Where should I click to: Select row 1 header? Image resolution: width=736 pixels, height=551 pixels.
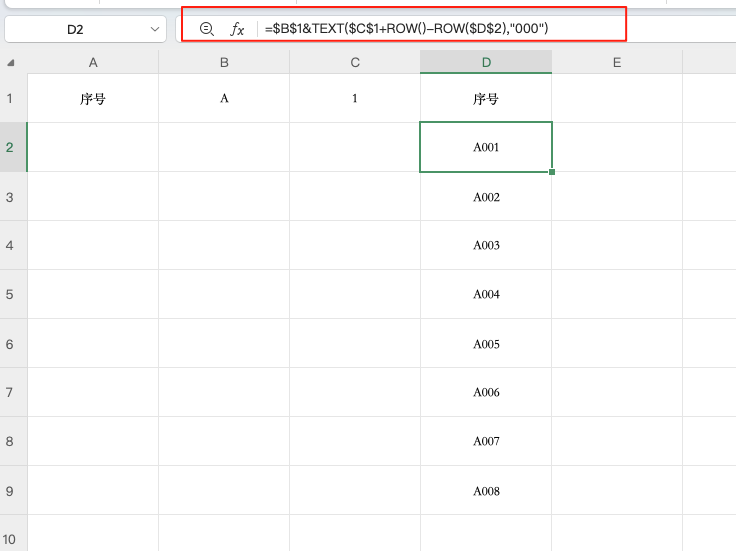12,99
